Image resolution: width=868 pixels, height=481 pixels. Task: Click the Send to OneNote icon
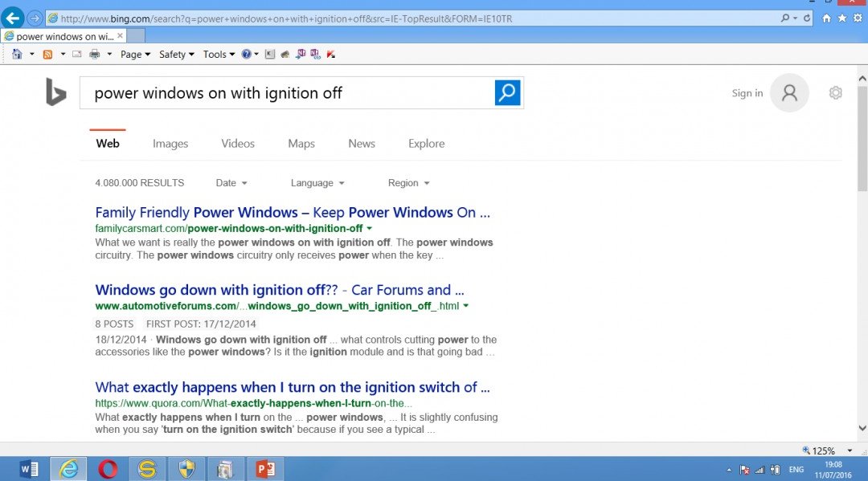(301, 54)
